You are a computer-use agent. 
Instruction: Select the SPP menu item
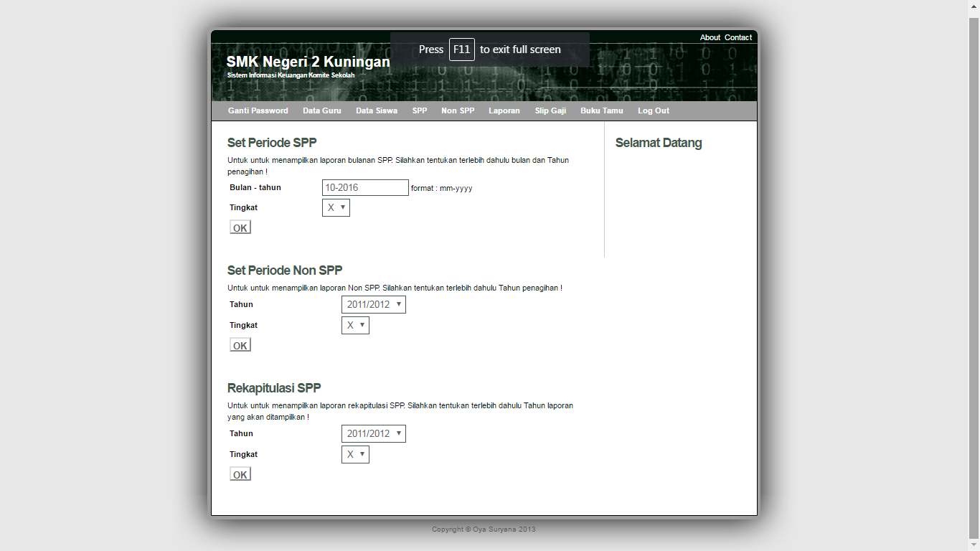[419, 110]
